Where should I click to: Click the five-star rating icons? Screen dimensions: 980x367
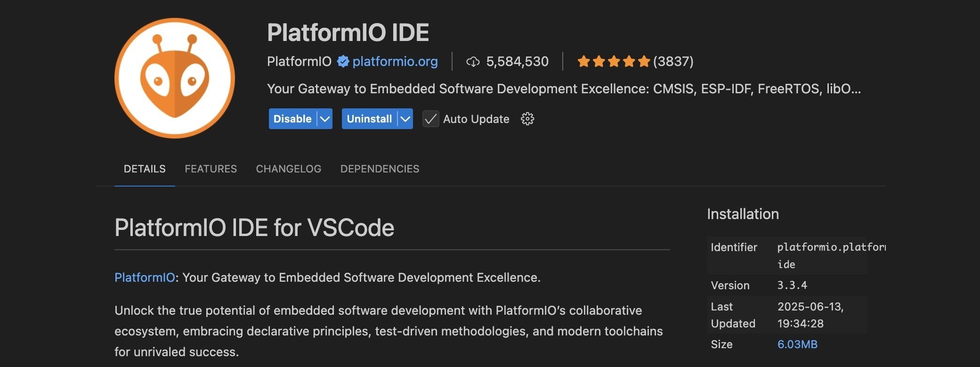tap(614, 61)
